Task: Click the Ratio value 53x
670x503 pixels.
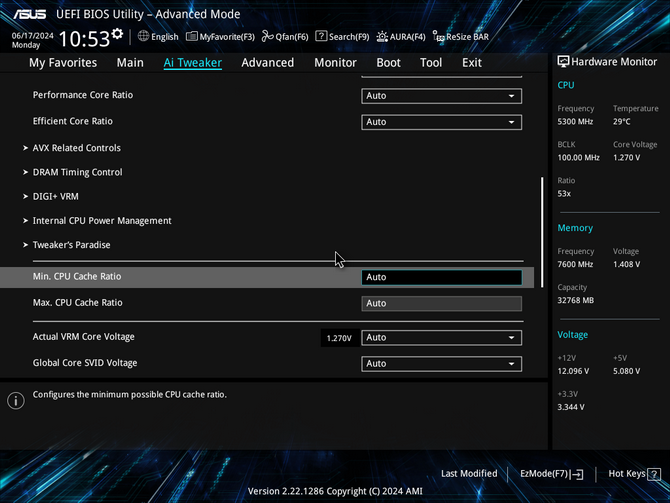Action: pos(564,194)
